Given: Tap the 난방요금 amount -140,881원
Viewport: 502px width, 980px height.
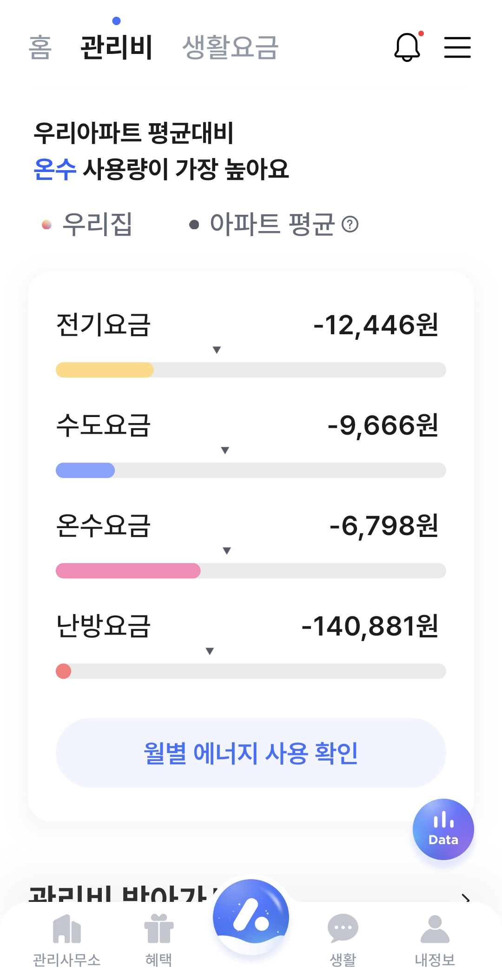Looking at the screenshot, I should click(370, 626).
